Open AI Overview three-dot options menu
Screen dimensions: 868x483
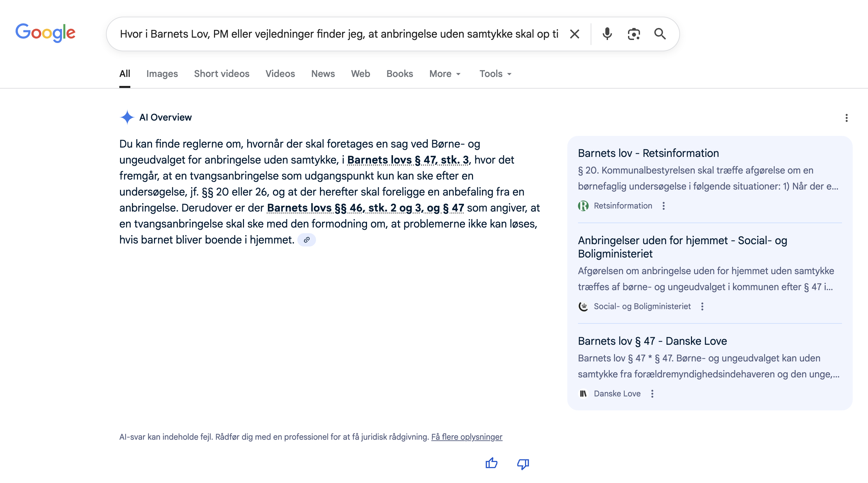[x=846, y=118]
